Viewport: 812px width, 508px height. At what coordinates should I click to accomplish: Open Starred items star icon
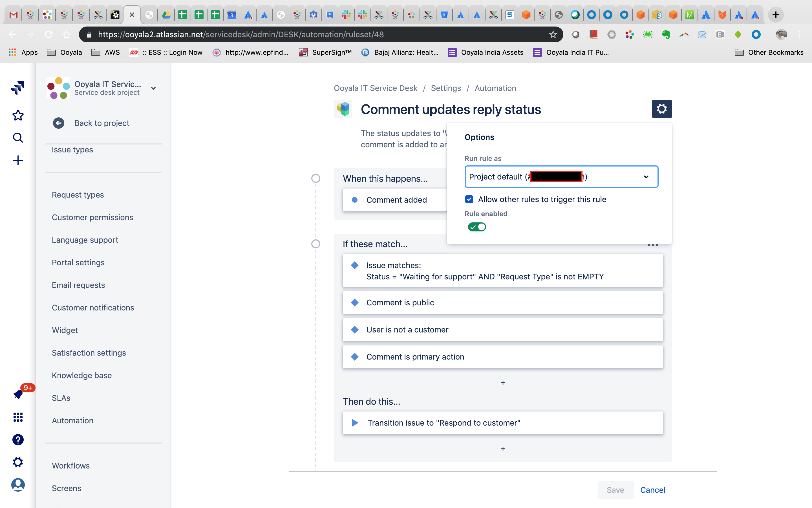point(18,115)
